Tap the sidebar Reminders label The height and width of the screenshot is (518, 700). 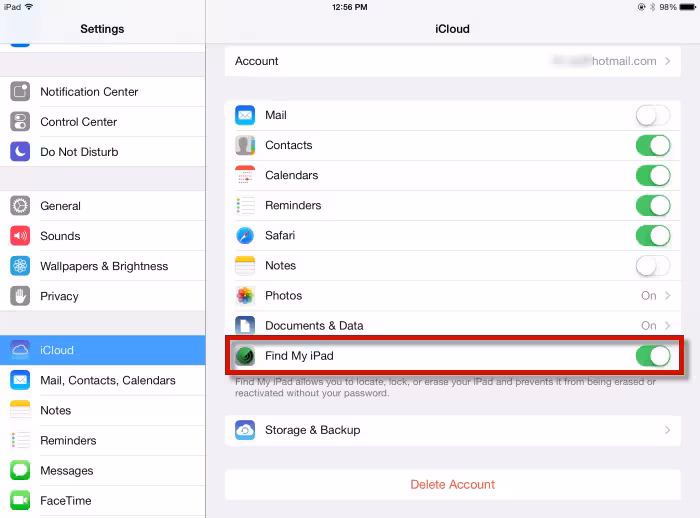[x=68, y=440]
